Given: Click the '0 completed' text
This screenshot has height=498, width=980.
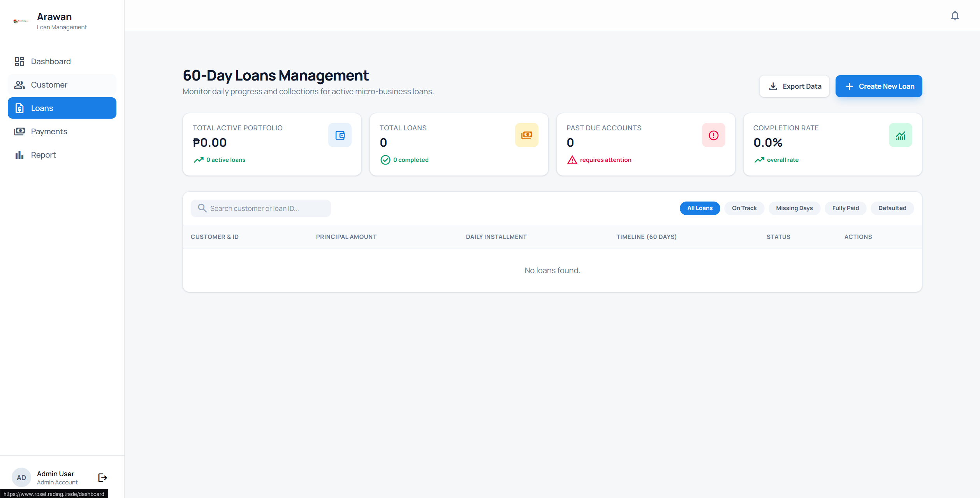Looking at the screenshot, I should click(x=411, y=160).
